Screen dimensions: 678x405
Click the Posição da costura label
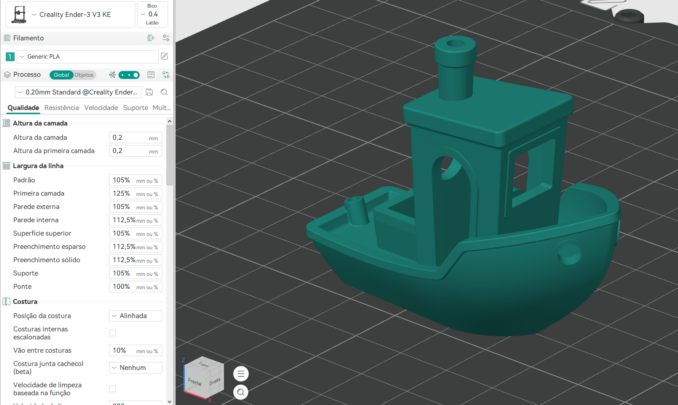click(42, 316)
